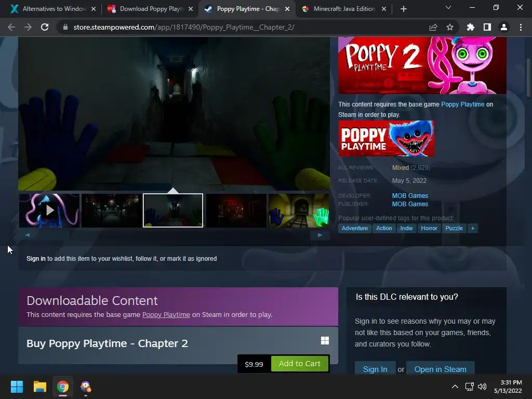Screen dimensions: 532x399
Task: Play the trailer video thumbnail
Action: (x=49, y=210)
